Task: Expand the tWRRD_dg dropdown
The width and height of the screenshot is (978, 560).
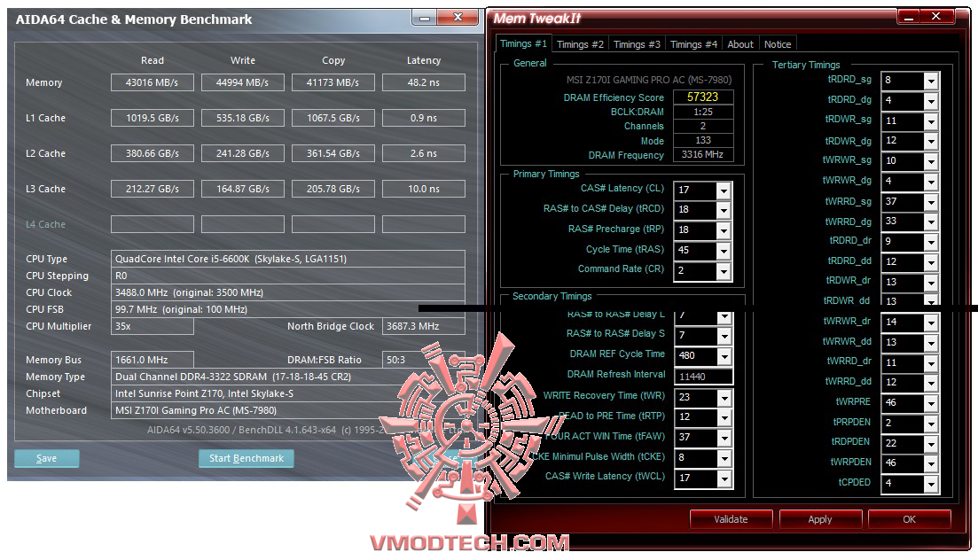Action: point(931,222)
